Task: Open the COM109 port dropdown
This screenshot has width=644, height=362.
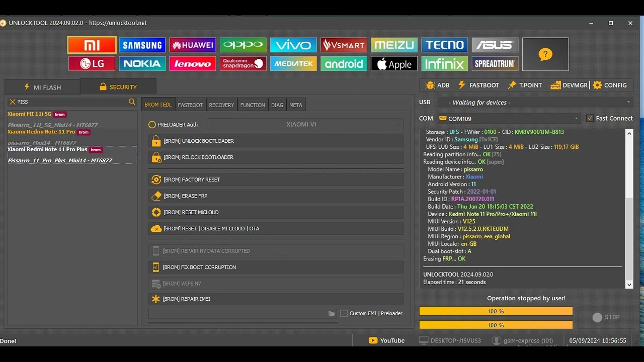Action: tap(509, 119)
